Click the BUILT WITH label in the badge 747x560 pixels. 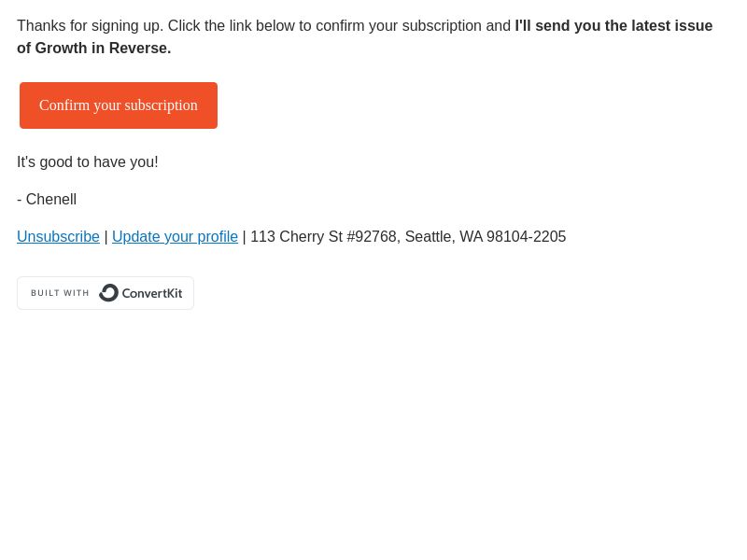point(60,293)
